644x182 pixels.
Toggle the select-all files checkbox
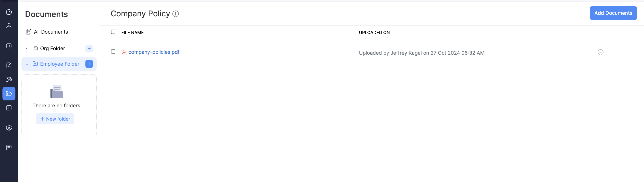[113, 32]
